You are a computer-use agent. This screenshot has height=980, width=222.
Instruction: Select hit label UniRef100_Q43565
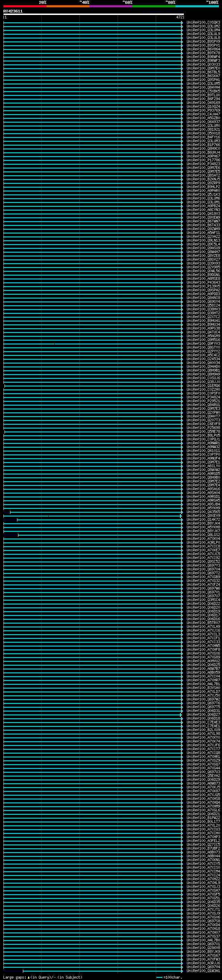point(203,512)
